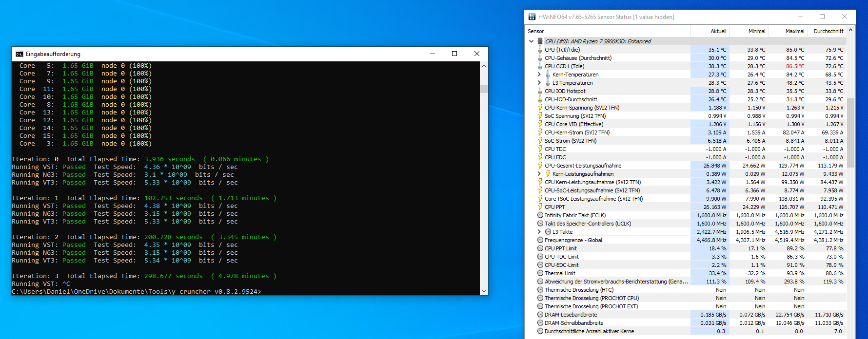Click lightning icon of SoC Spannung (SVI2 TFN)
The height and width of the screenshot is (339, 868).
[540, 116]
